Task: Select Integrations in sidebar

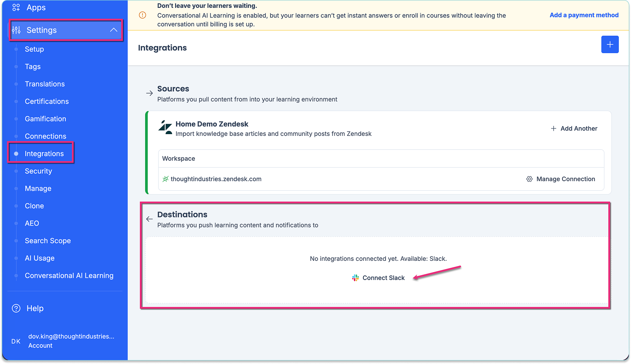Action: pyautogui.click(x=44, y=154)
